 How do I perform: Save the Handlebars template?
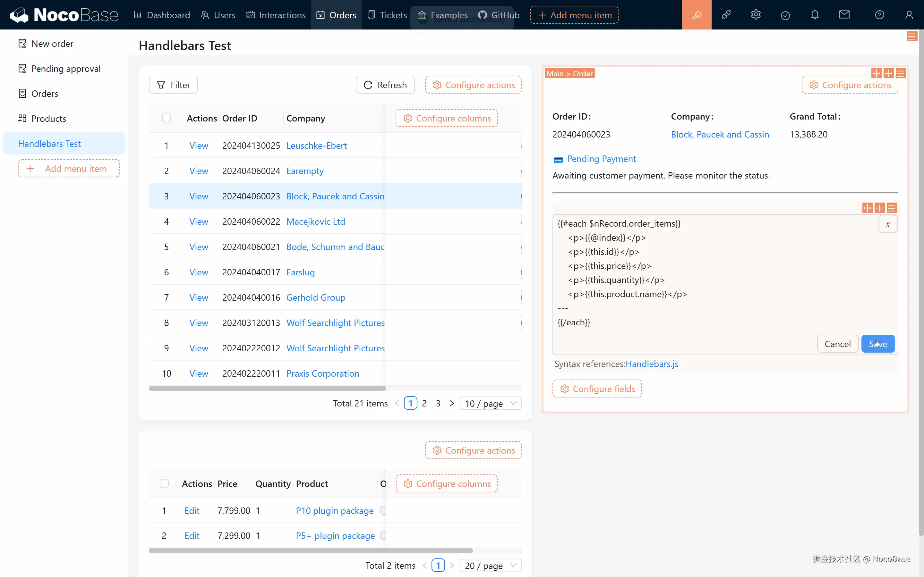coord(877,344)
